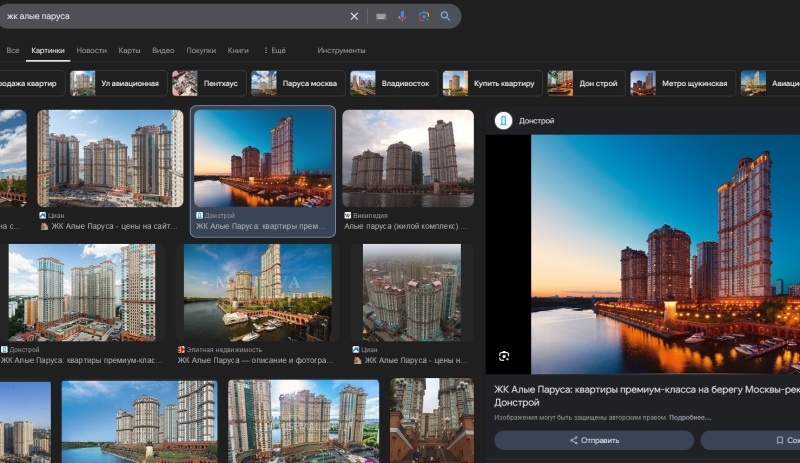Select the Купить квартиру filter chip
This screenshot has width=800, height=463.
(492, 83)
